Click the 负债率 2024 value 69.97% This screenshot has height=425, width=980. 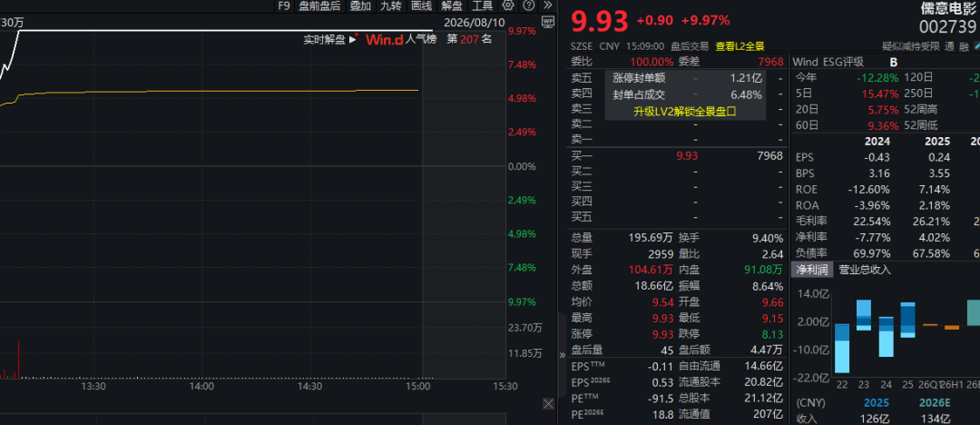coord(872,253)
